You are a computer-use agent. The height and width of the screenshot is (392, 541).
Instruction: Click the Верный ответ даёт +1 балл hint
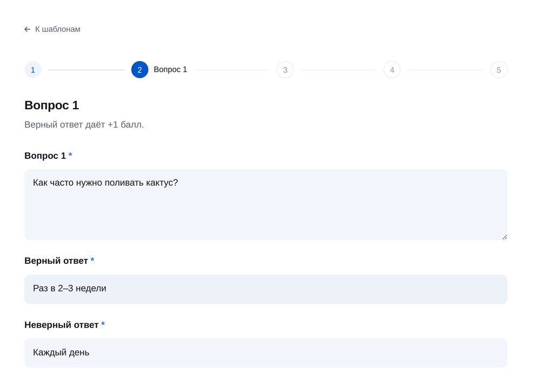(84, 124)
